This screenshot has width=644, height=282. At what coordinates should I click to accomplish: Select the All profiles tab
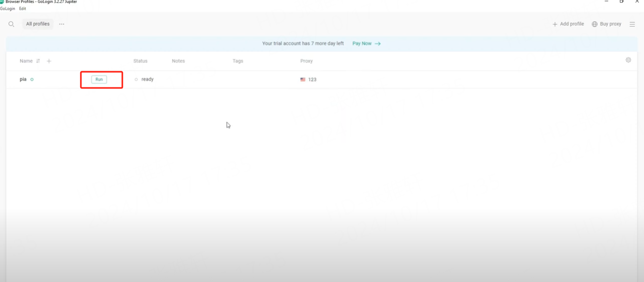[38, 24]
